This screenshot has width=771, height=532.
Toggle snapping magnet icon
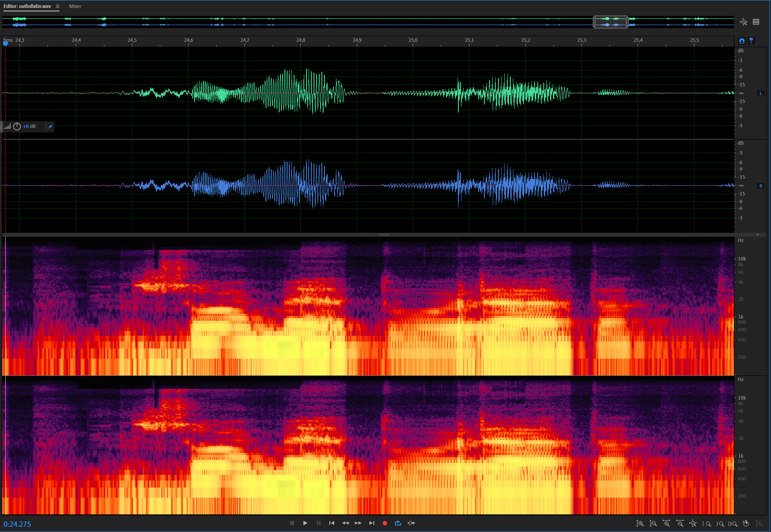click(742, 41)
